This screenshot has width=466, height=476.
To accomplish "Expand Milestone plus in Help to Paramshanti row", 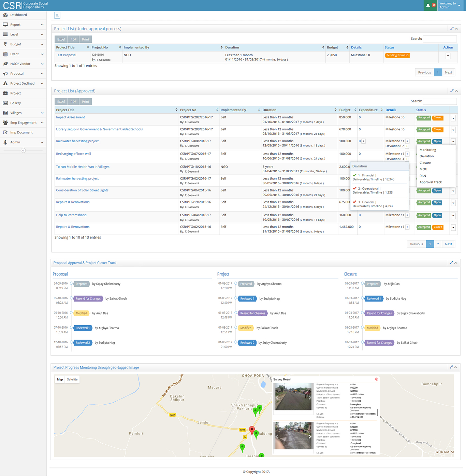I will tap(407, 215).
